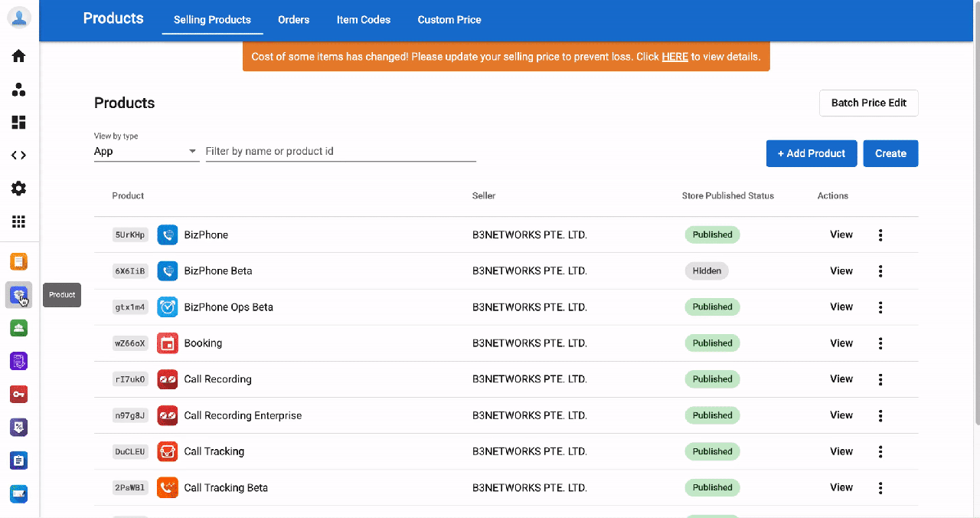Click the Batch Price Edit button

coord(869,103)
